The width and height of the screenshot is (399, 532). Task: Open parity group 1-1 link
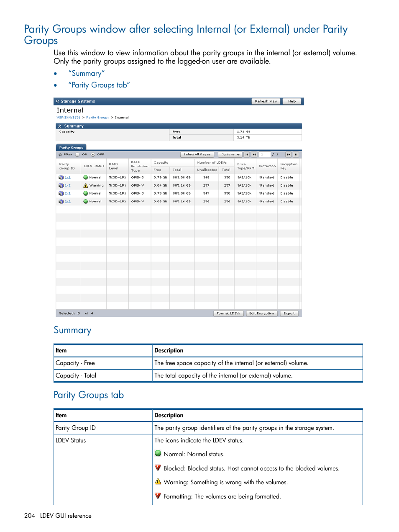[68, 177]
